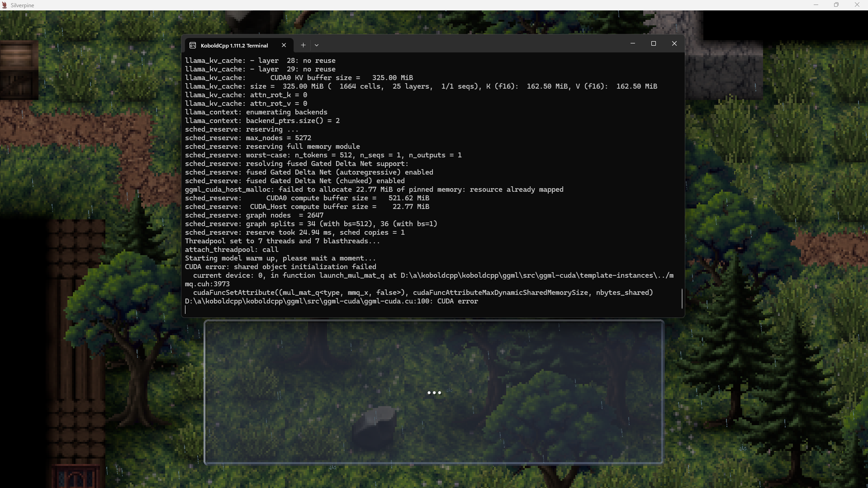Restore down the Silverpine game window
868x488 pixels.
coord(836,5)
